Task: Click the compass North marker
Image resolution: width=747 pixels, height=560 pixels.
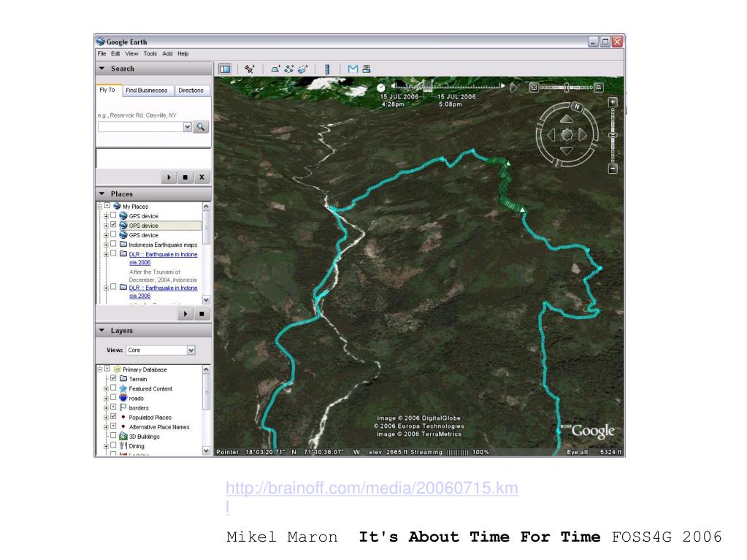Action: pyautogui.click(x=577, y=107)
